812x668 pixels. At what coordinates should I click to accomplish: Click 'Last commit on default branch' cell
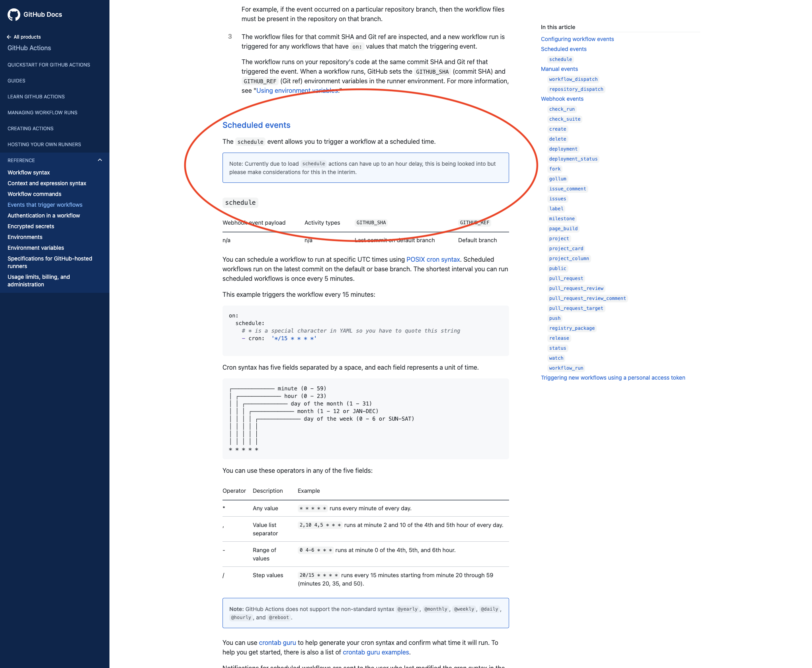[x=394, y=240]
